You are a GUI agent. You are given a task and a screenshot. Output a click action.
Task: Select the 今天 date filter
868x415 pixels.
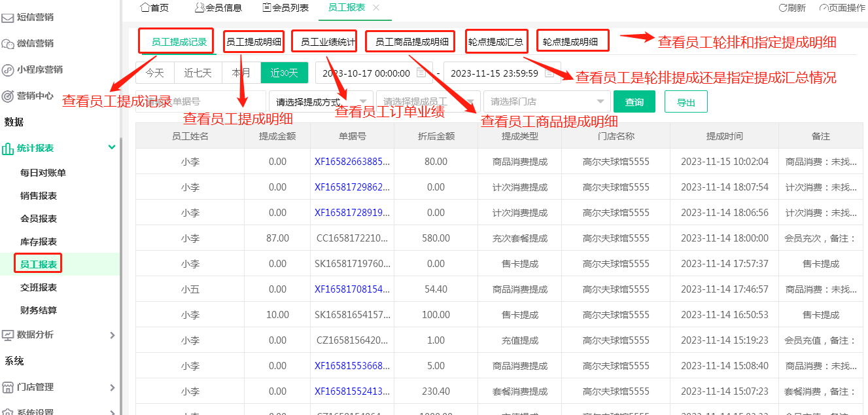[x=154, y=73]
